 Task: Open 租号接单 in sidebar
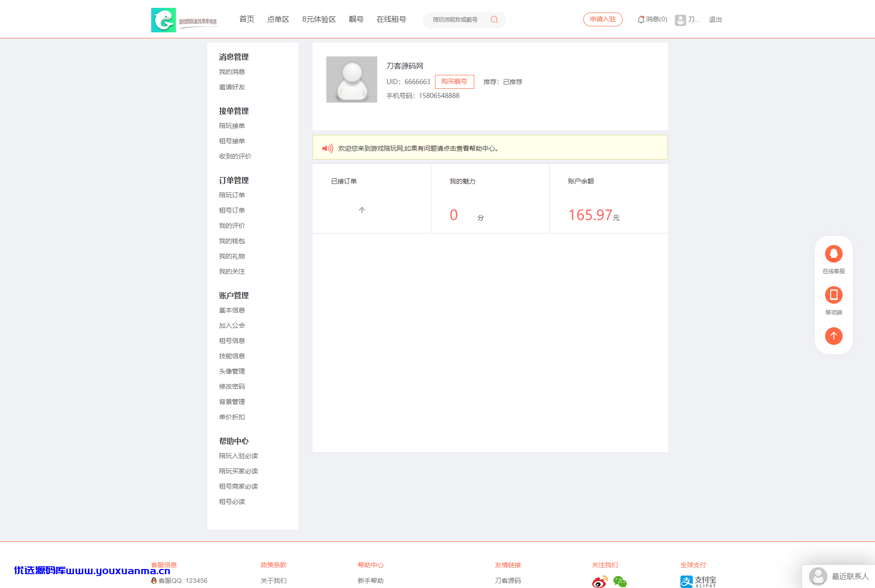(x=232, y=141)
